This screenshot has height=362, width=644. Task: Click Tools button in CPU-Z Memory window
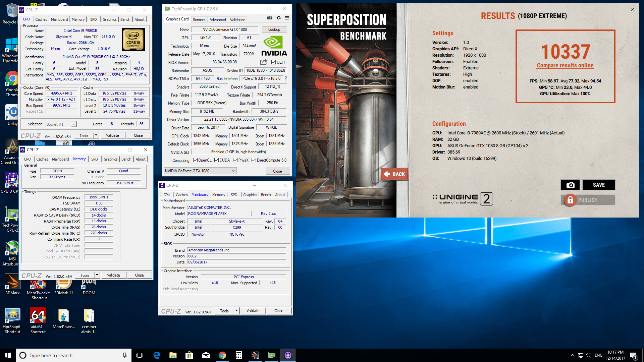click(x=85, y=275)
